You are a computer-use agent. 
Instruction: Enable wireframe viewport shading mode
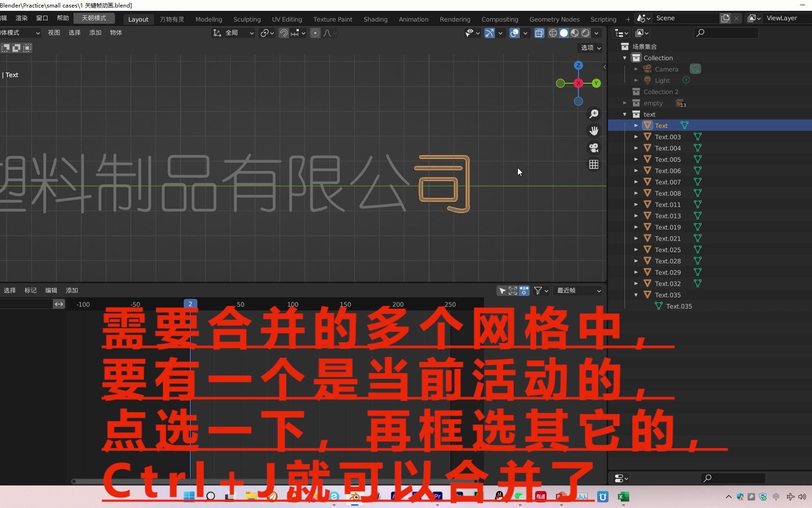pos(553,33)
